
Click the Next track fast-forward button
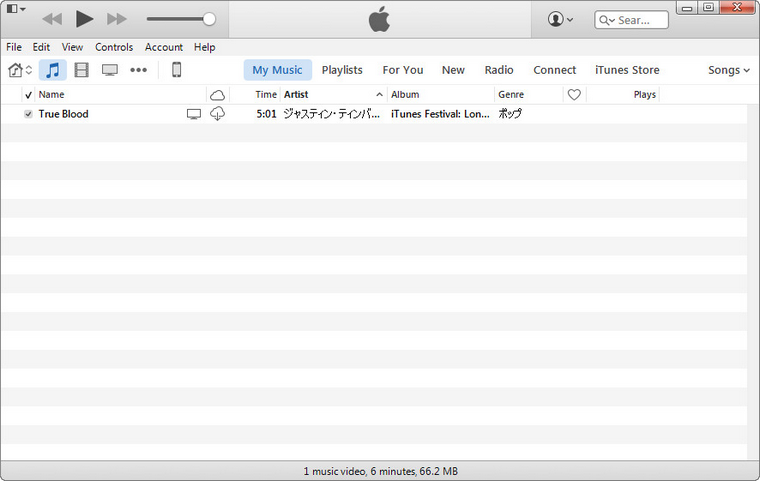coord(117,19)
